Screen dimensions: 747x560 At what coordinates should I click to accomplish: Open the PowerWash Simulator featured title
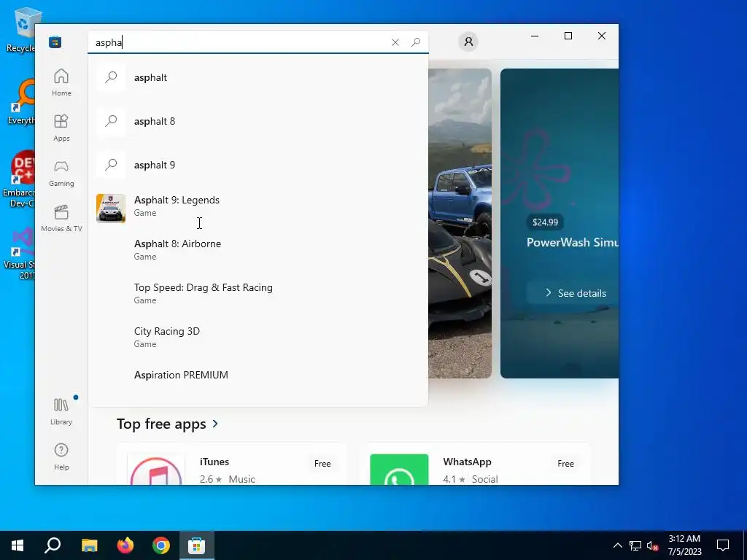(572, 242)
